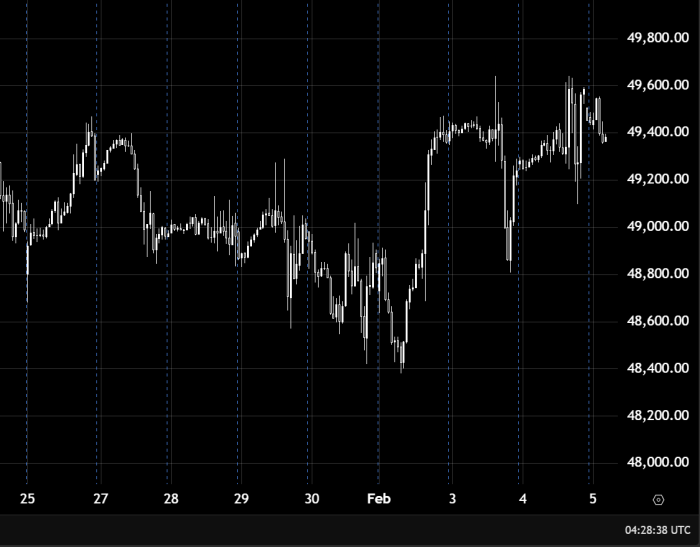This screenshot has height=547, width=700.
Task: Click the 48,200.00 price axis label
Action: [x=657, y=416]
